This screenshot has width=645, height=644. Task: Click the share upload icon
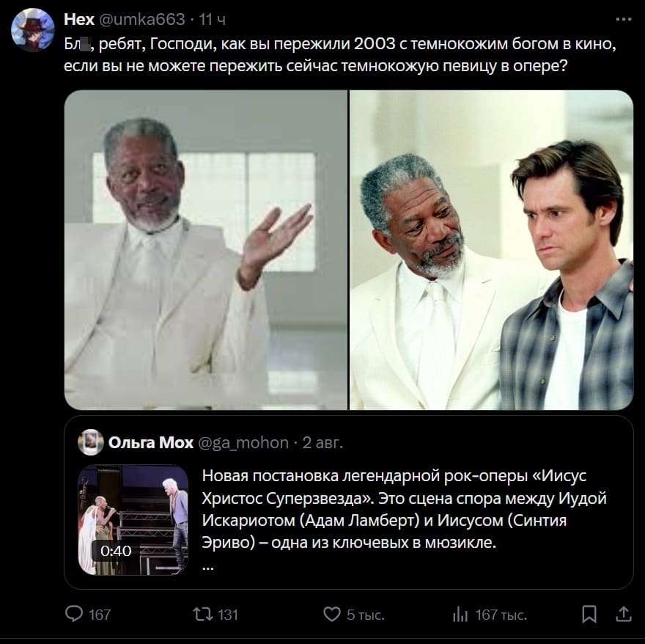pyautogui.click(x=623, y=614)
